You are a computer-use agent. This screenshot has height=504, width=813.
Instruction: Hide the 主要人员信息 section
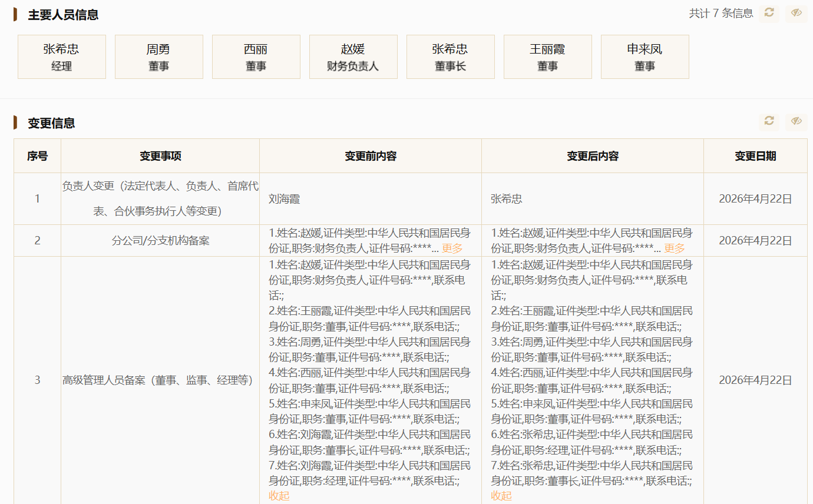[x=796, y=13]
